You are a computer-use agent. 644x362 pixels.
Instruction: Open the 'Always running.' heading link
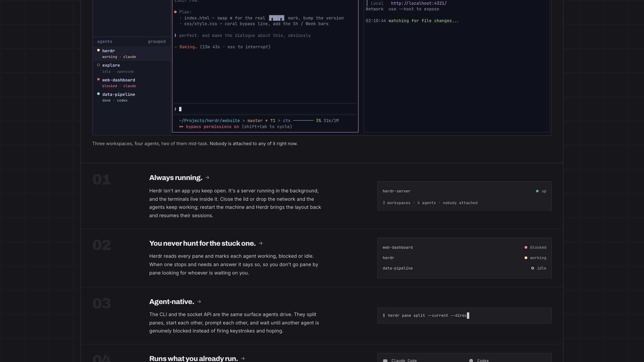click(x=176, y=178)
